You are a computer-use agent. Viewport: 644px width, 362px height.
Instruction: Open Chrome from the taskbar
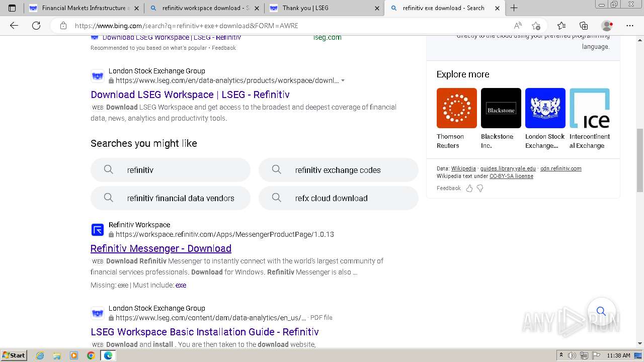91,355
